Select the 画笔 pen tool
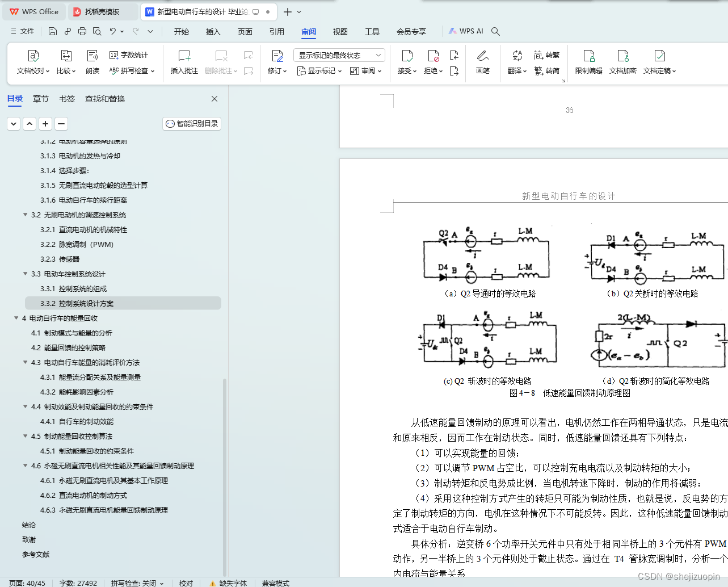The image size is (728, 587). [x=483, y=62]
